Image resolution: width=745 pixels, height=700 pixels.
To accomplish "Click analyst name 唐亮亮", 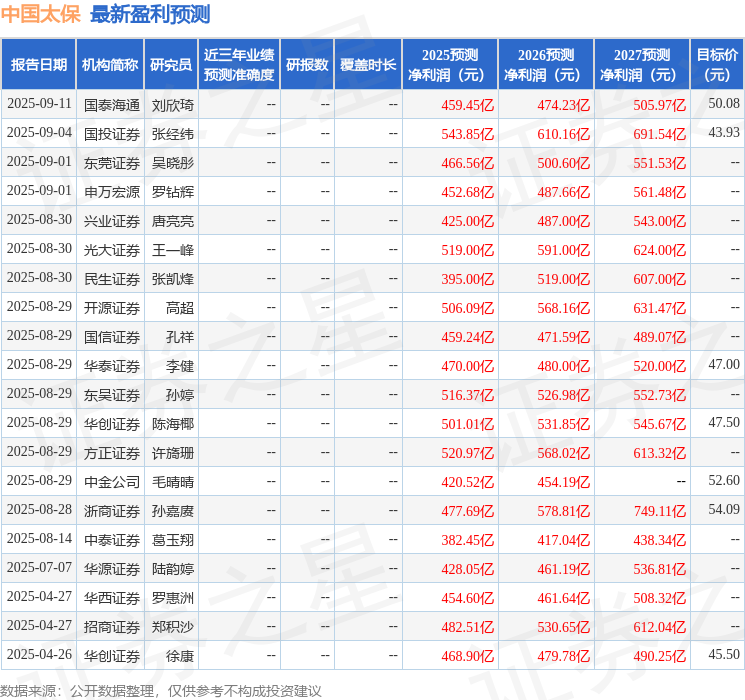I will (172, 221).
